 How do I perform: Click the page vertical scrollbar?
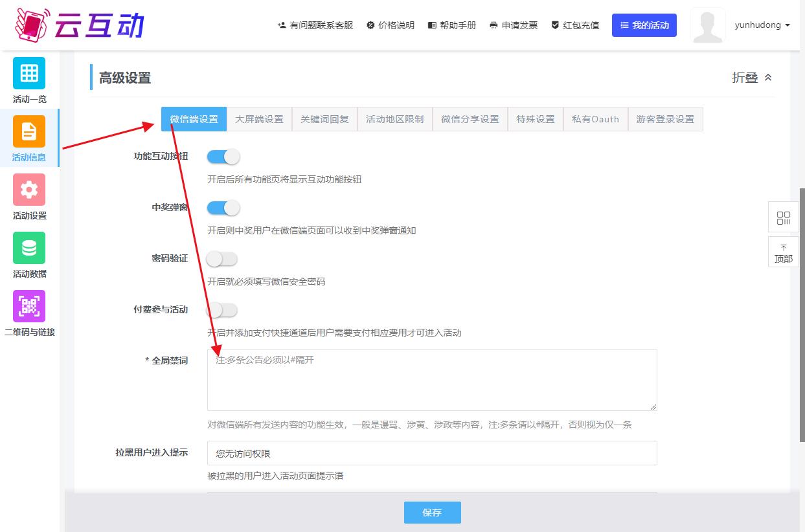click(802, 311)
